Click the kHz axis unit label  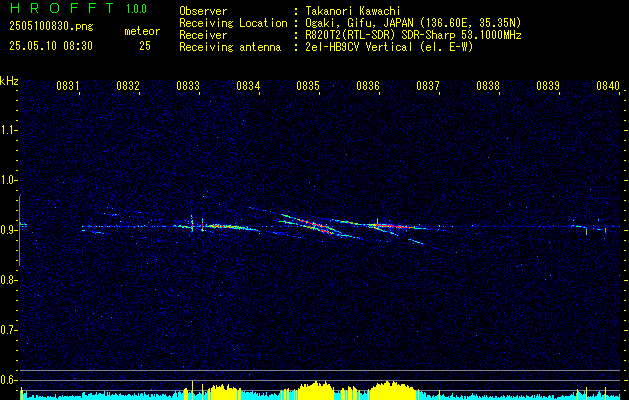point(9,81)
